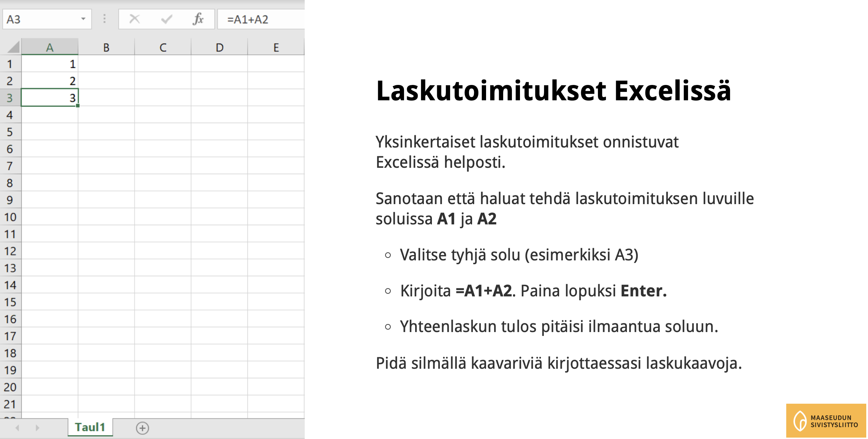Click the text Yhteenlaskun tulos pitäisi ilmaantua
Screen dimensions: 868x439
click(x=559, y=326)
